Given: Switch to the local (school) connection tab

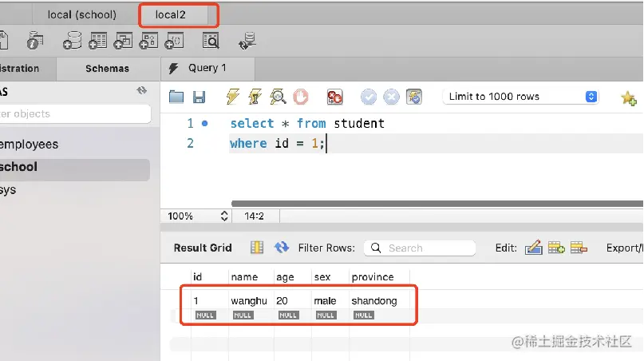Looking at the screenshot, I should [81, 15].
